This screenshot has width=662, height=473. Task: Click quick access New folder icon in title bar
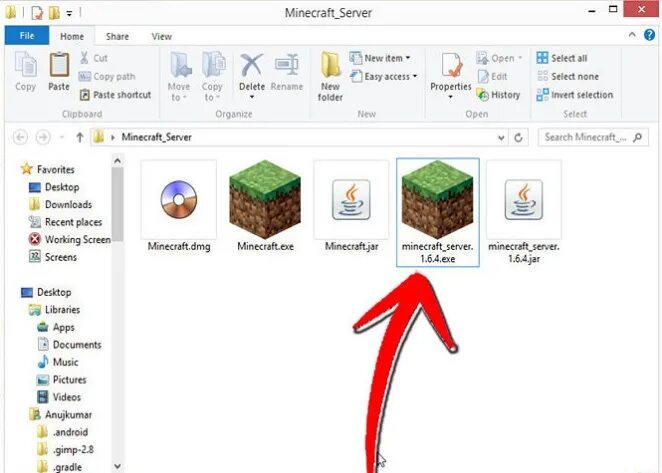54,13
